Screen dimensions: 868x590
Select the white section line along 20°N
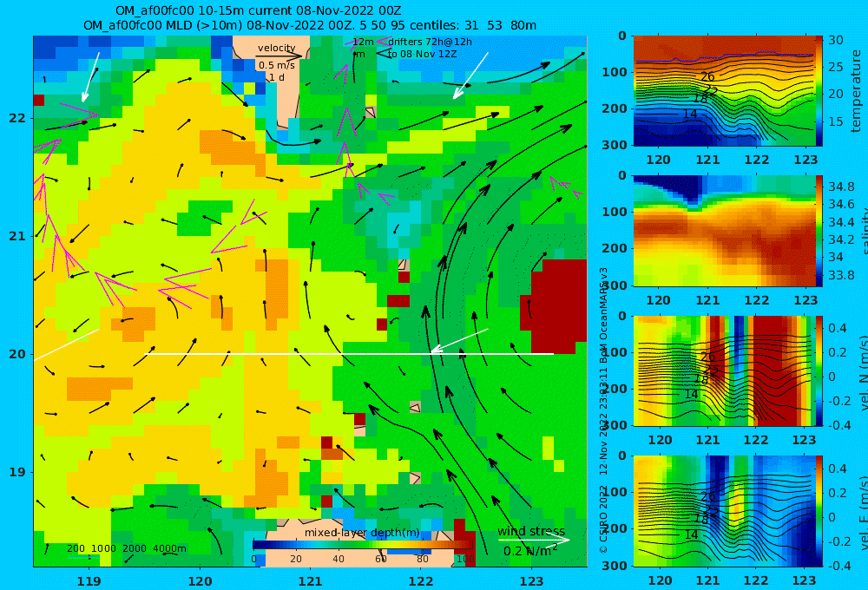coord(349,354)
